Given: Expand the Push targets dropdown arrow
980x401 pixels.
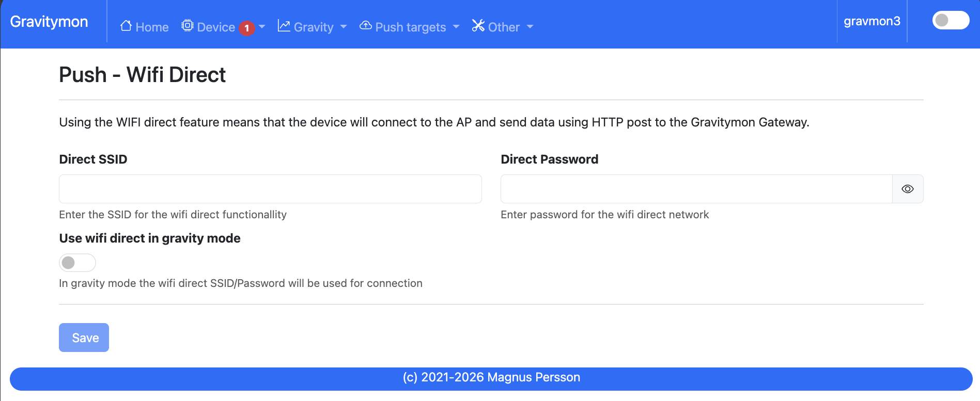Looking at the screenshot, I should (456, 27).
